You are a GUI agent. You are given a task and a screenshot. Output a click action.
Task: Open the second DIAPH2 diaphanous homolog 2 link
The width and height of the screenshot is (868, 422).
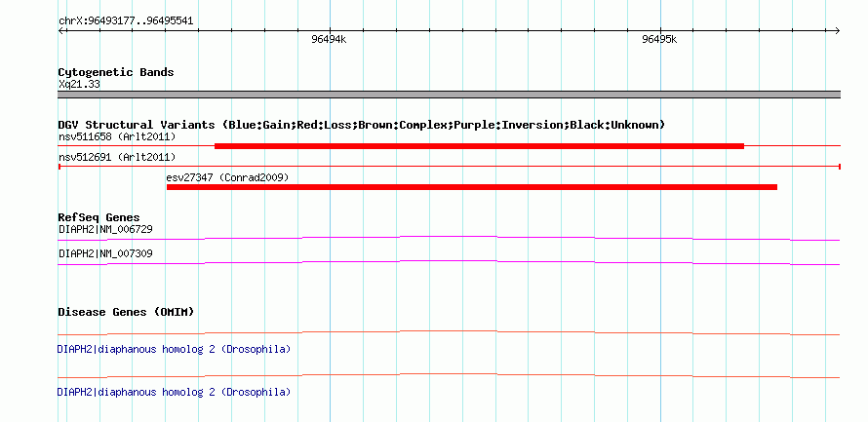174,392
